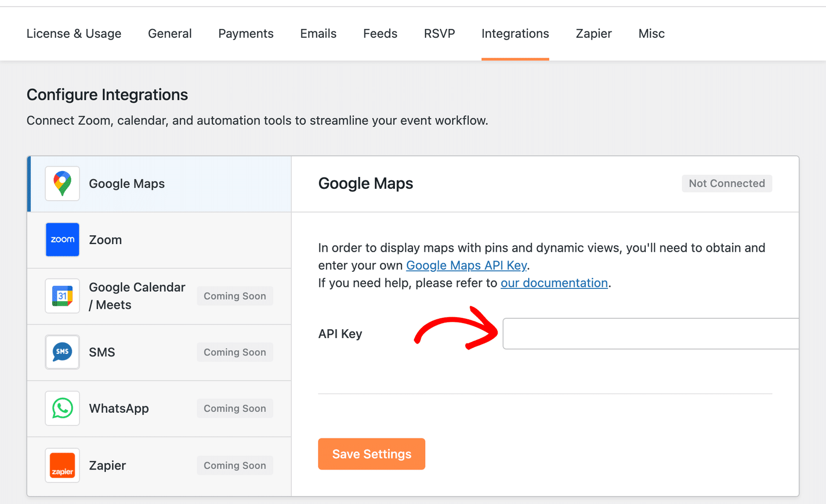Image resolution: width=826 pixels, height=504 pixels.
Task: Click inside the API Key input field
Action: point(651,334)
